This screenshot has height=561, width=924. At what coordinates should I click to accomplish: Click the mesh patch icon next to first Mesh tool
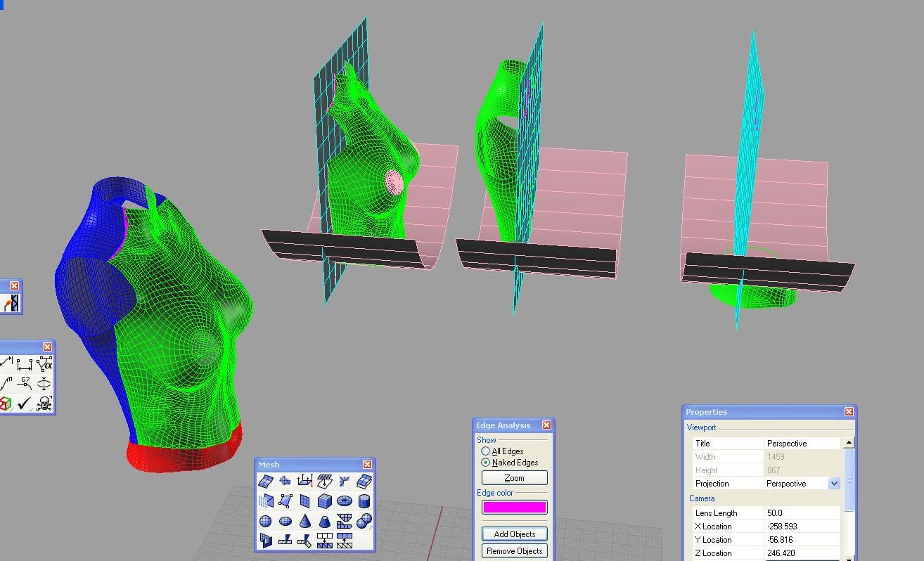pyautogui.click(x=285, y=481)
